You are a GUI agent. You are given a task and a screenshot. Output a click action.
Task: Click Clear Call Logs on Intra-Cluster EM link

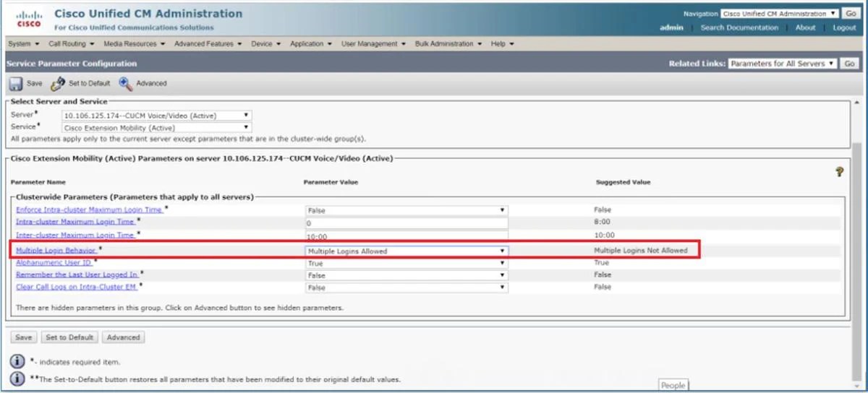tap(76, 287)
